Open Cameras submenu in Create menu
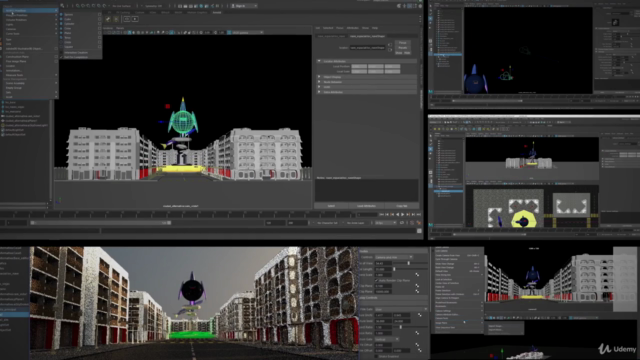 pyautogui.click(x=31, y=29)
